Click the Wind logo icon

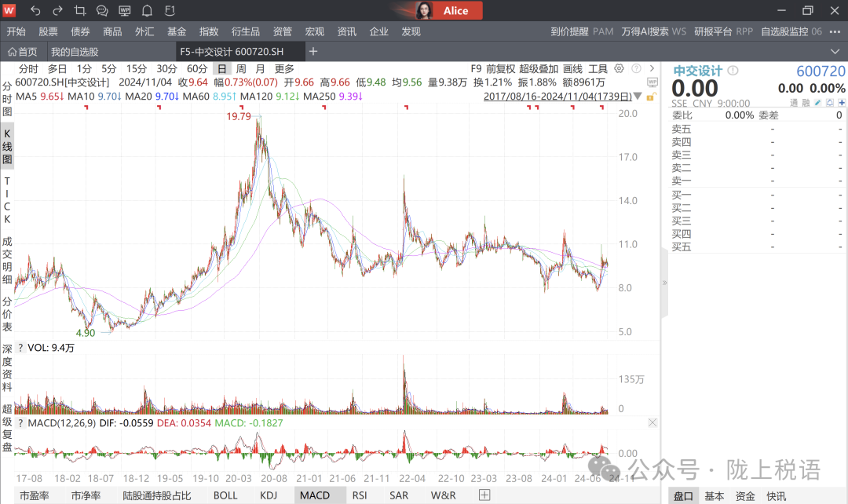[x=9, y=9]
